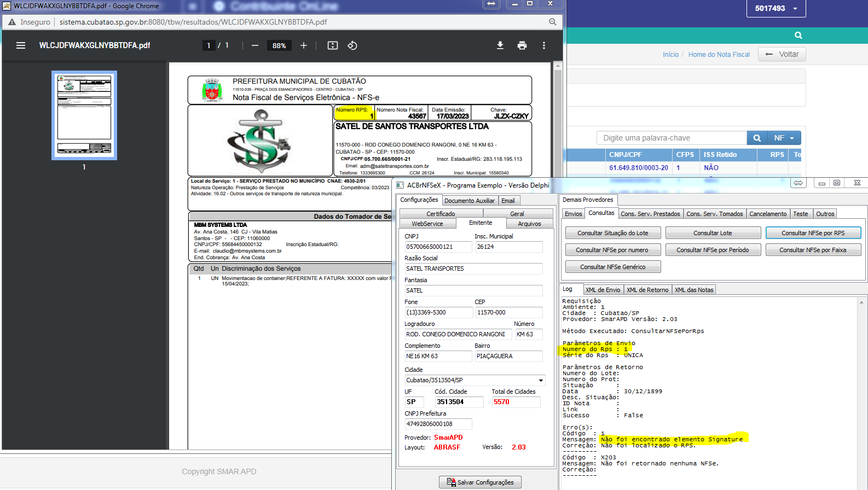Select the Emitente tab
The image size is (868, 490).
point(481,223)
